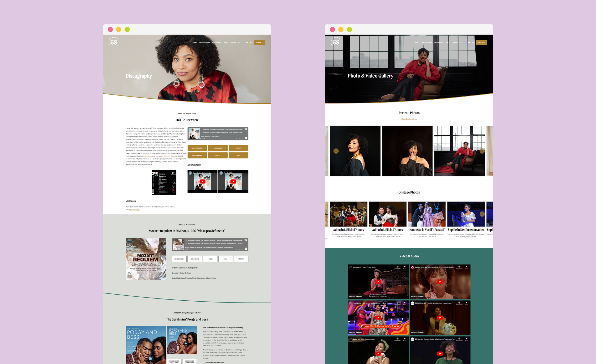This screenshot has width=596, height=364.
Task: Play the This Be Her Verse Spotify preview
Action: [x=246, y=138]
